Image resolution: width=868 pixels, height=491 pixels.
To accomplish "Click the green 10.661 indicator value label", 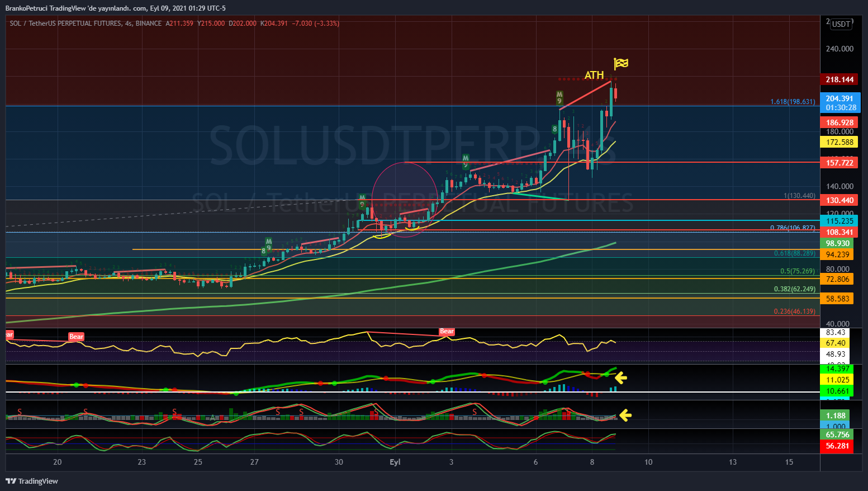I will coord(837,391).
